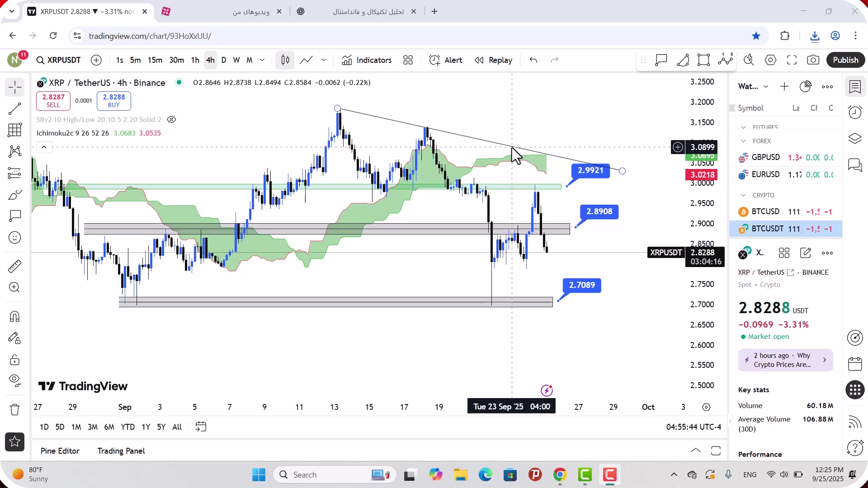The image size is (868, 488).
Task: Toggle stay in drawing mode
Action: tap(14, 338)
